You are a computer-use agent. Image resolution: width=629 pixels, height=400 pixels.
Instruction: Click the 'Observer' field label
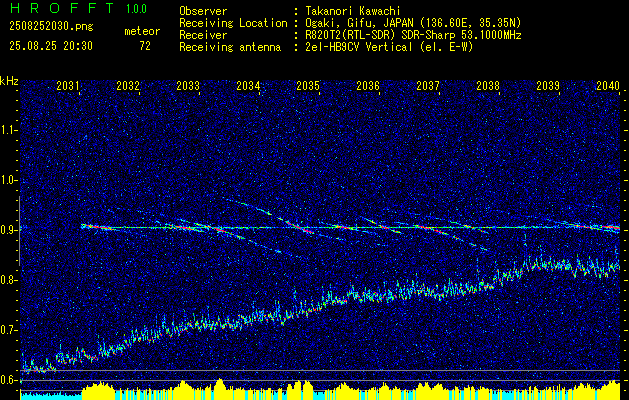tap(203, 11)
